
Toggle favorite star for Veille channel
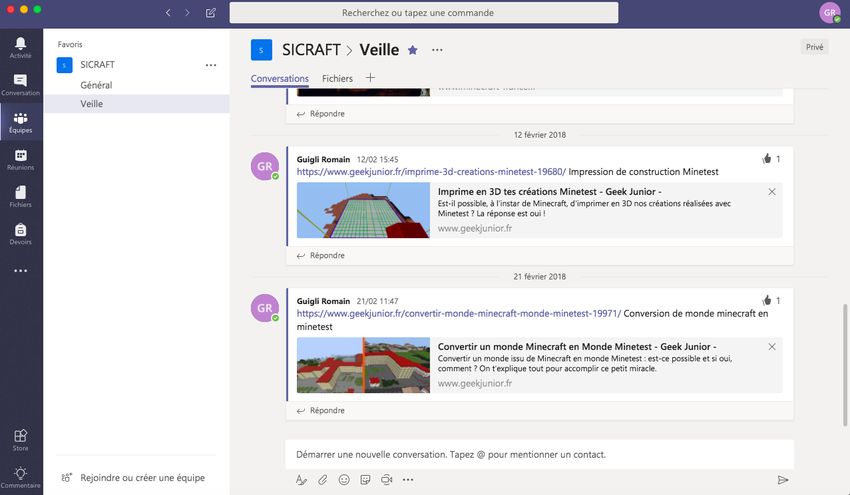pyautogui.click(x=413, y=50)
